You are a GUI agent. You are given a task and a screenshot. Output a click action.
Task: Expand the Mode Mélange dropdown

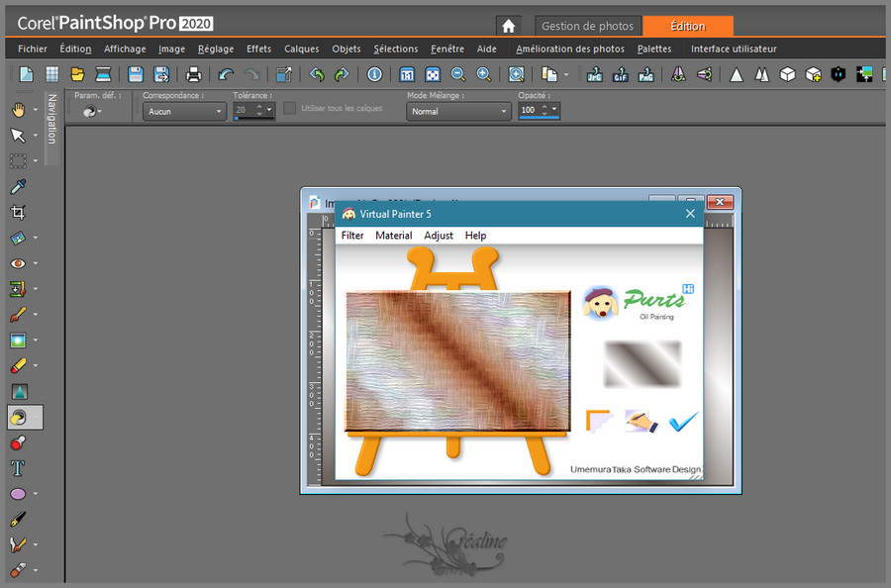pyautogui.click(x=458, y=112)
